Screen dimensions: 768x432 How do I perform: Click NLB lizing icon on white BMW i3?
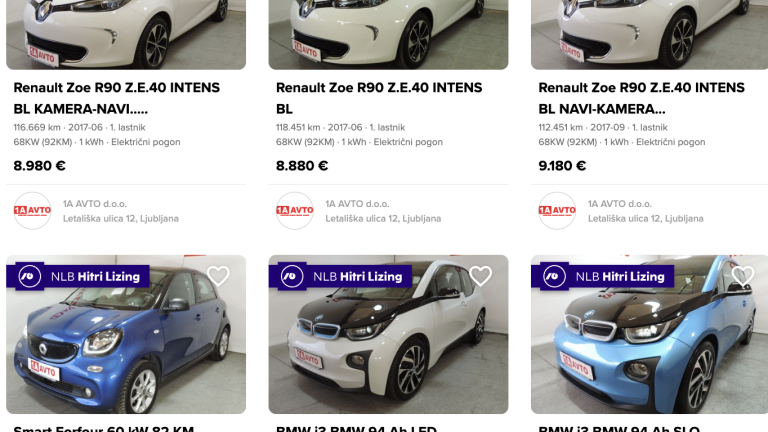coord(291,276)
